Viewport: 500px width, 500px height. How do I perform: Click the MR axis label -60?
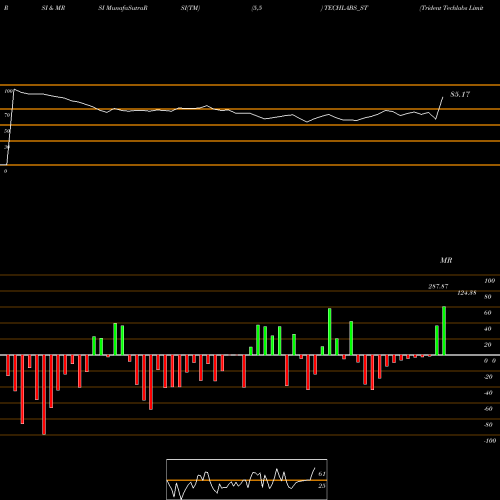(x=488, y=409)
